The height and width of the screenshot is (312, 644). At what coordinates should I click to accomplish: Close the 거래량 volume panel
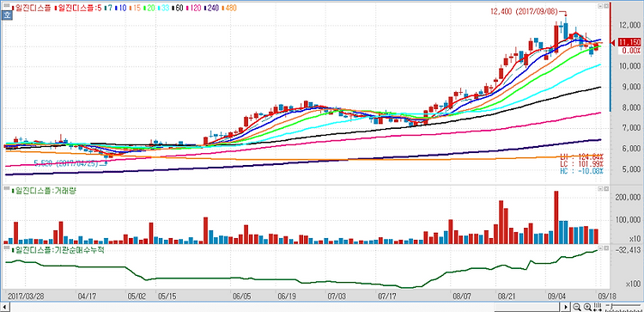point(606,189)
